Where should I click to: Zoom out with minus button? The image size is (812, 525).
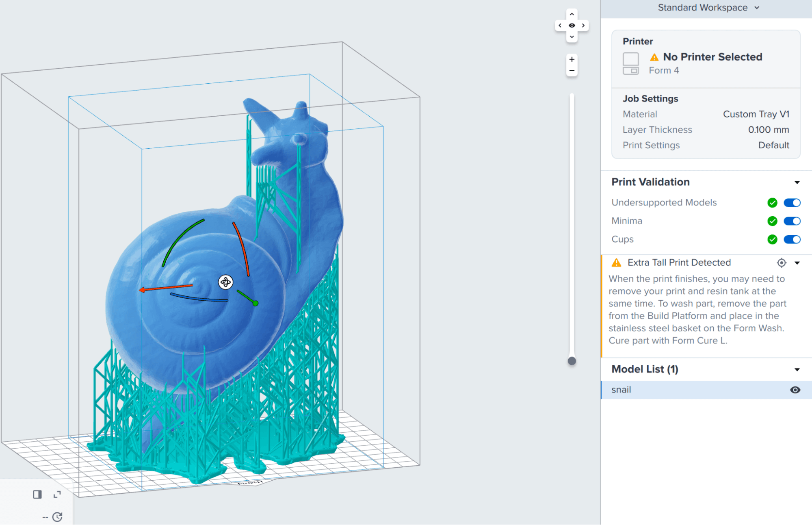(572, 71)
